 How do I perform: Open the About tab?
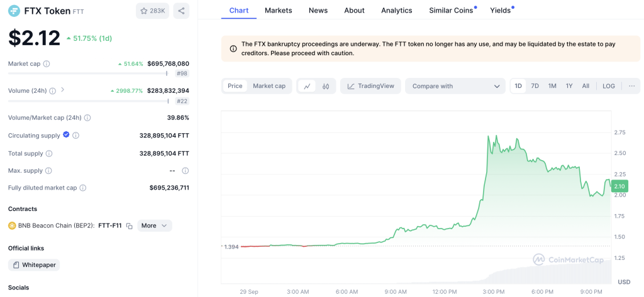[x=355, y=11]
